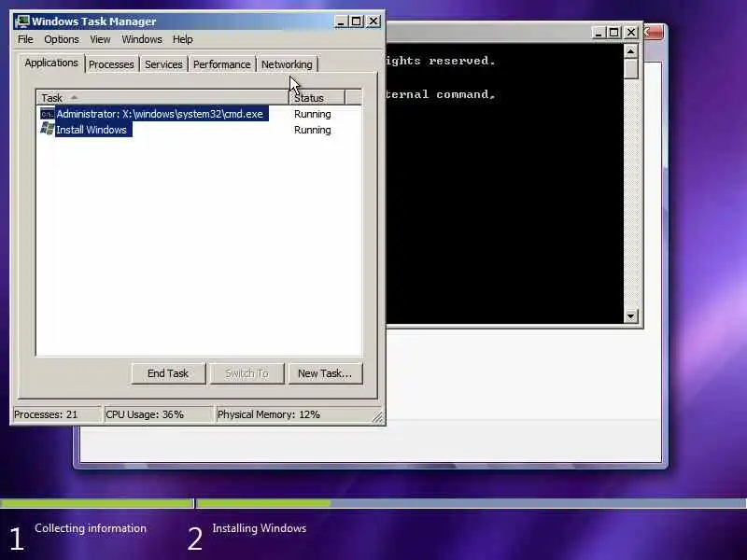Click the New Task... button
Screen dimensions: 747x560
click(x=325, y=373)
